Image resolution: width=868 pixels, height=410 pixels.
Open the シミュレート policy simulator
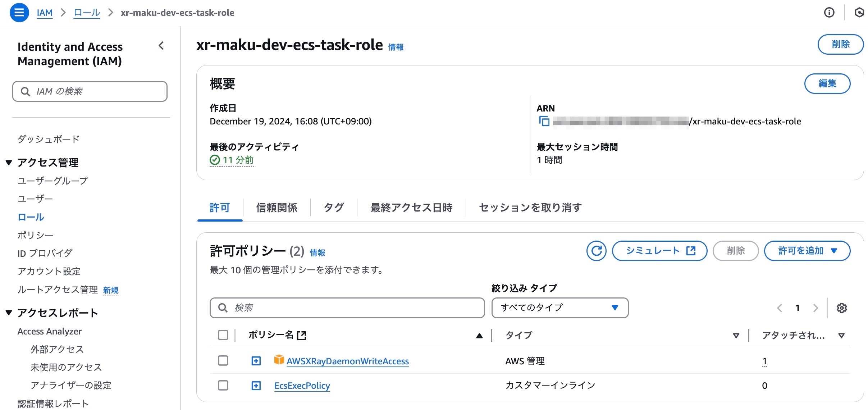click(x=659, y=251)
